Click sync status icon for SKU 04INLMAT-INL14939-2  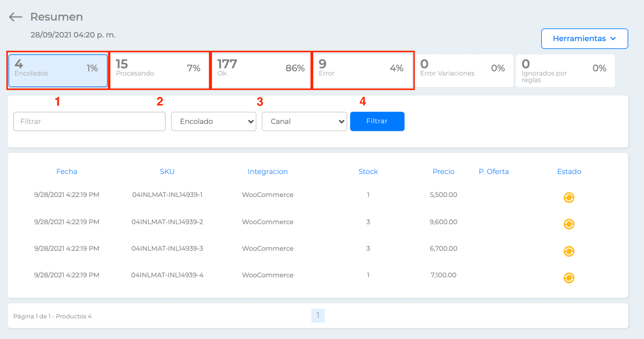[x=569, y=224]
